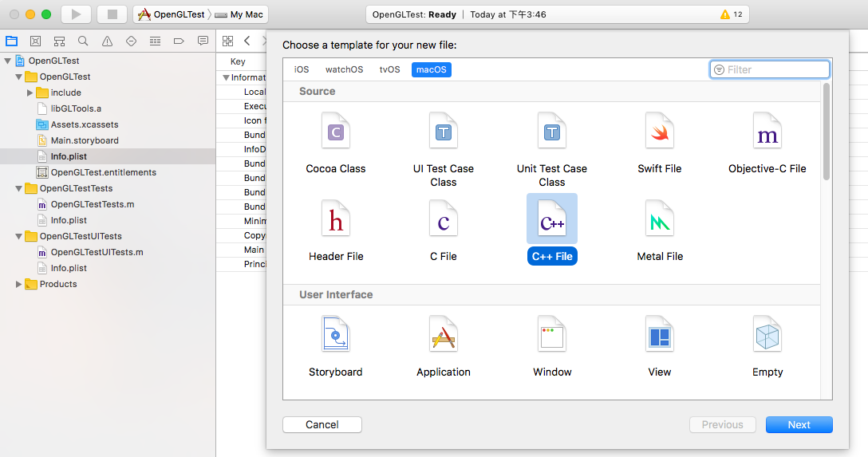This screenshot has height=457, width=868.
Task: Choose the Empty user interface template
Action: pos(767,347)
